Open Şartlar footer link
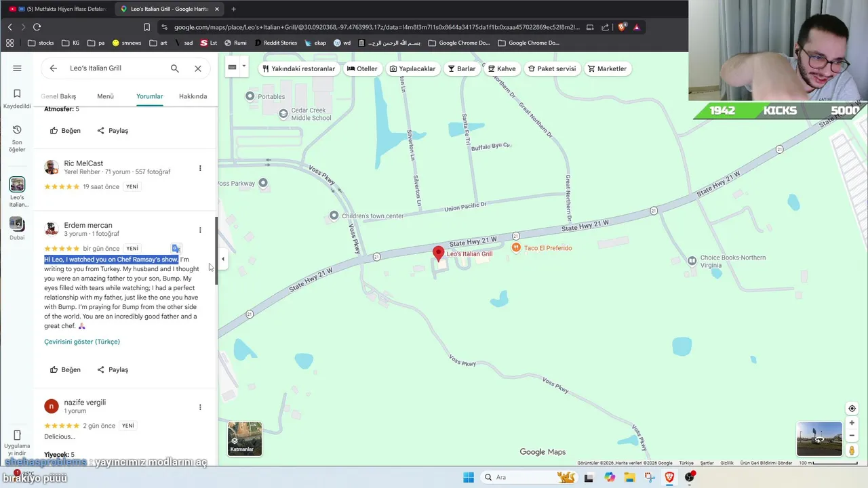This screenshot has width=868, height=488. (x=707, y=463)
